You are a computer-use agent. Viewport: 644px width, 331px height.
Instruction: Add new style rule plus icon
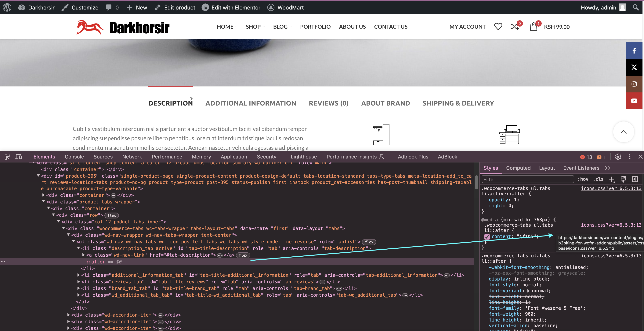[612, 179]
